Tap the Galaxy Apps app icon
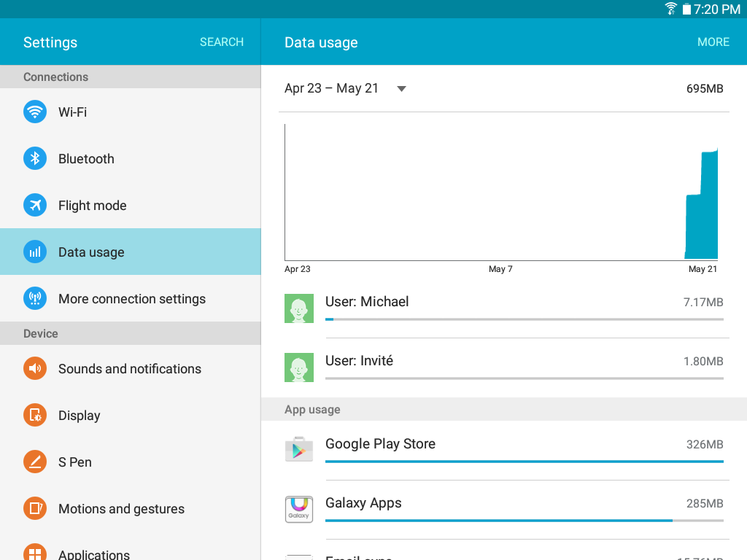 click(298, 509)
